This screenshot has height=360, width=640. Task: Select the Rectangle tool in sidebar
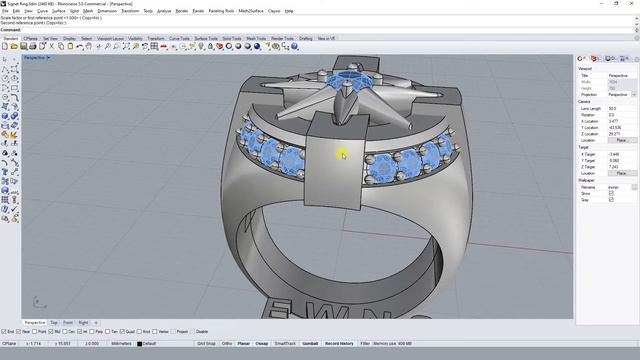(x=15, y=88)
